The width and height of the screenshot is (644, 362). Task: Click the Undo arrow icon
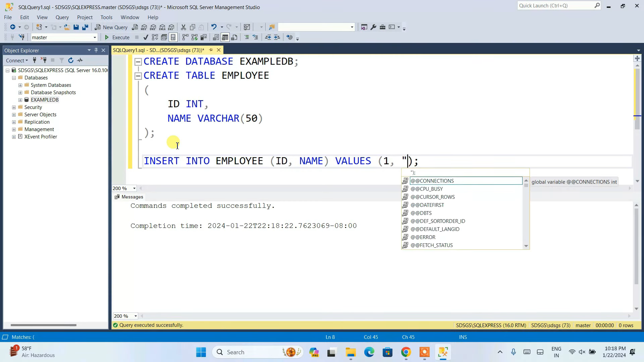click(214, 27)
